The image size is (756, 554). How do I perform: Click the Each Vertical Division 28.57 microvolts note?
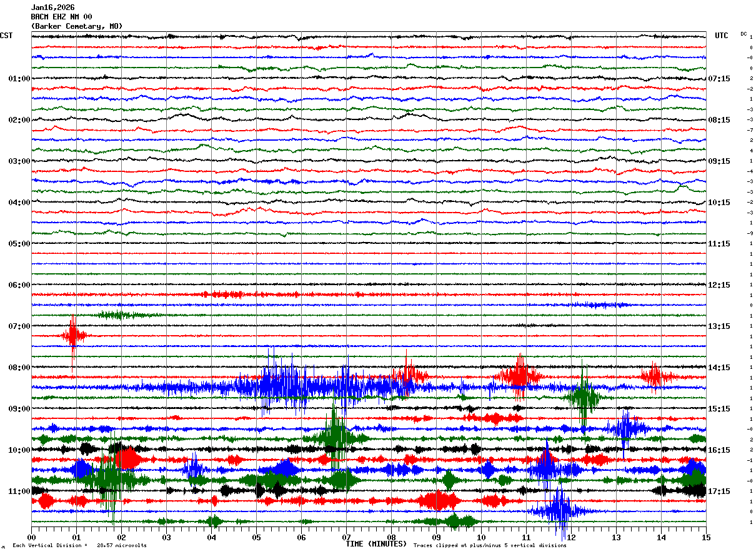pos(79,546)
